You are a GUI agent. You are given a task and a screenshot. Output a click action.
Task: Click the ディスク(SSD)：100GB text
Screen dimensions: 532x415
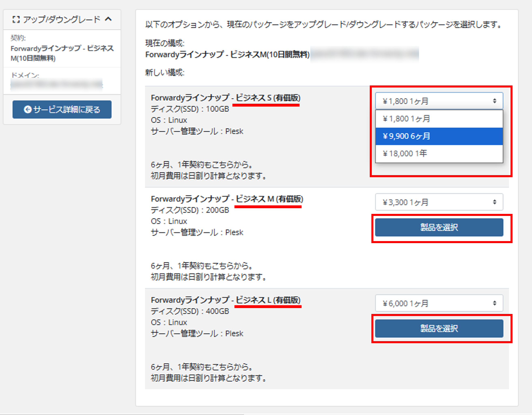pyautogui.click(x=190, y=109)
